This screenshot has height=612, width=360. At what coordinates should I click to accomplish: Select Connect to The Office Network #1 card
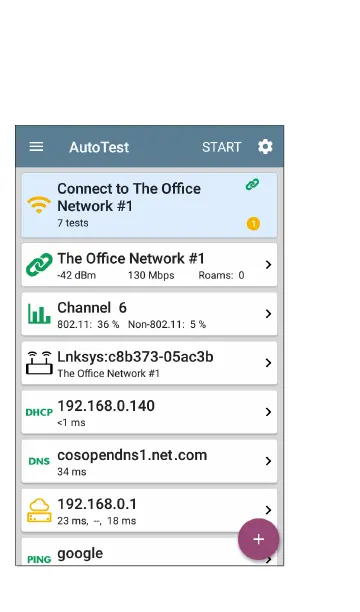click(149, 205)
